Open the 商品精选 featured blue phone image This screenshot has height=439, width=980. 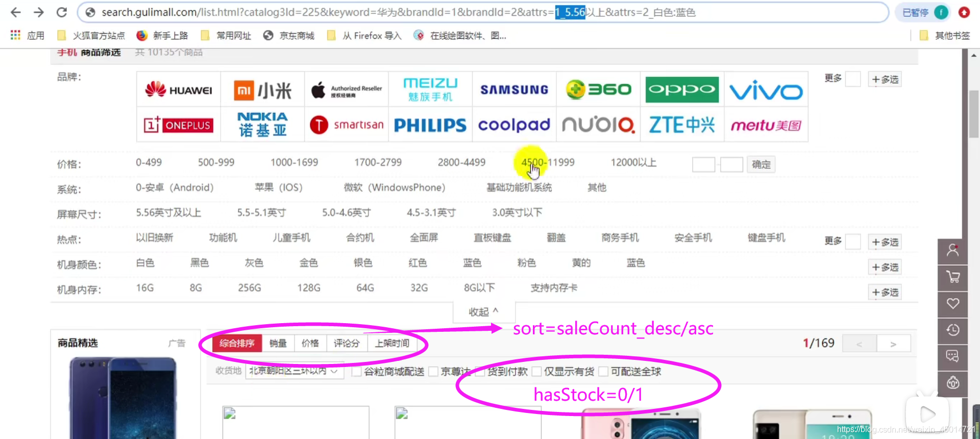(x=122, y=397)
